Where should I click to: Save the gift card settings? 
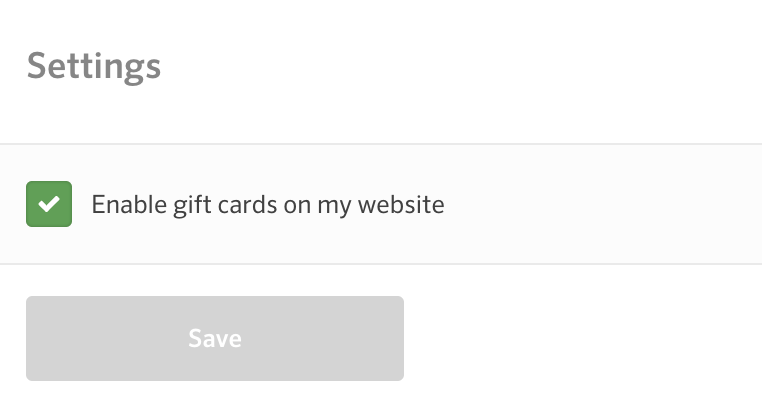coord(215,338)
